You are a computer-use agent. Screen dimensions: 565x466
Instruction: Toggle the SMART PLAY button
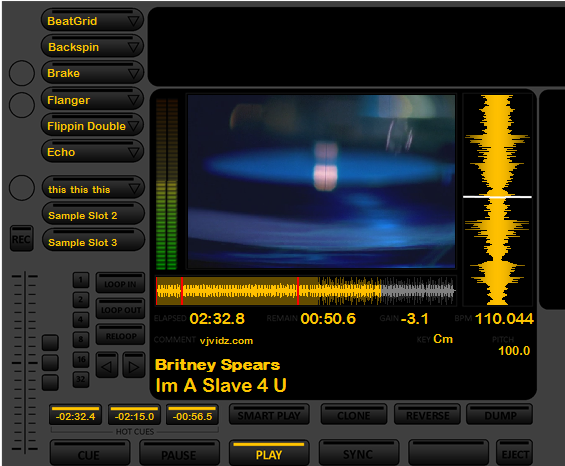269,414
